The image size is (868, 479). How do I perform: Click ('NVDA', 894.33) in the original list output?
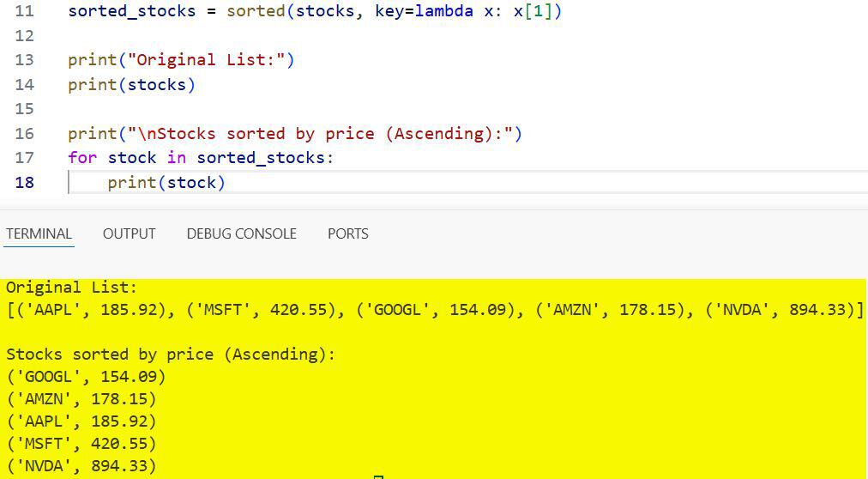point(781,310)
